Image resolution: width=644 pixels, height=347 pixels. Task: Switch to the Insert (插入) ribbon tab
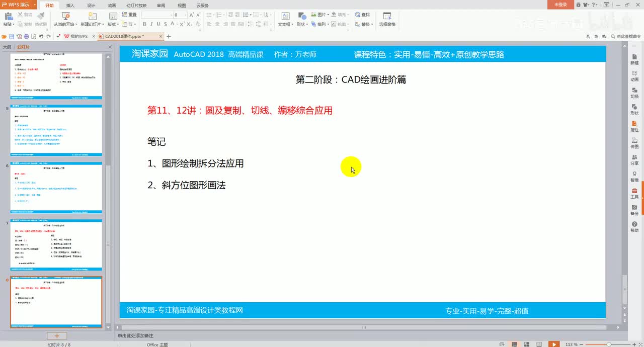[70, 5]
